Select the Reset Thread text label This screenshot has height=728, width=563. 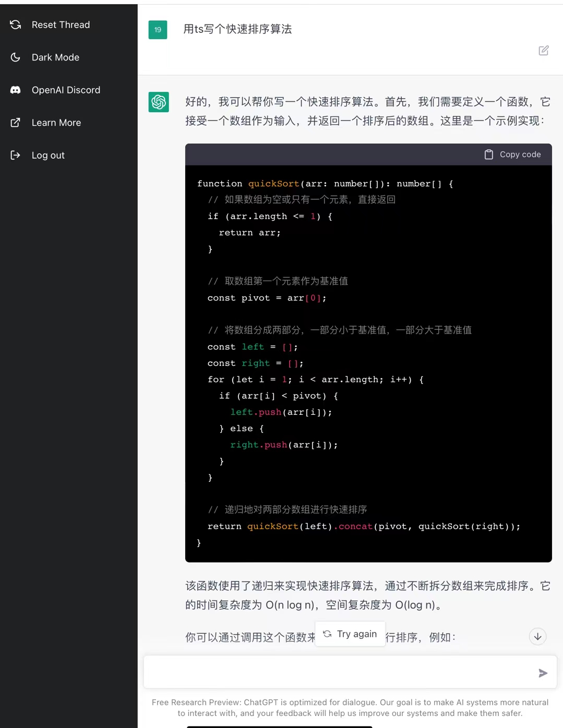(x=61, y=25)
